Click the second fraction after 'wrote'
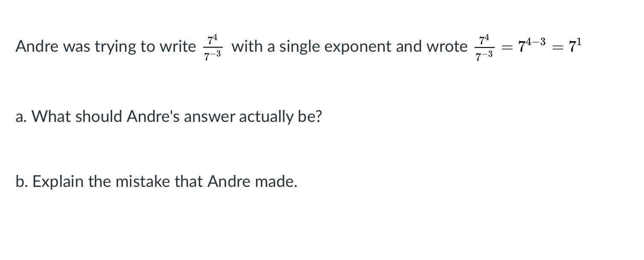 coord(484,47)
